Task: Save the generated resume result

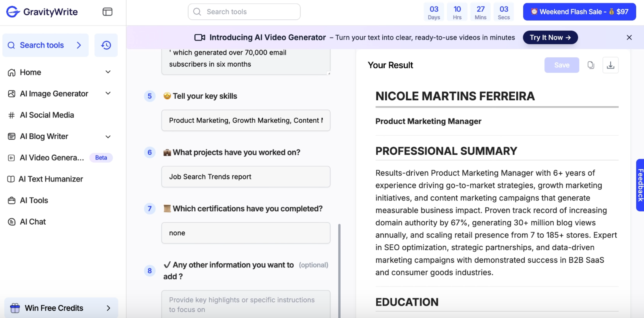Action: (562, 65)
